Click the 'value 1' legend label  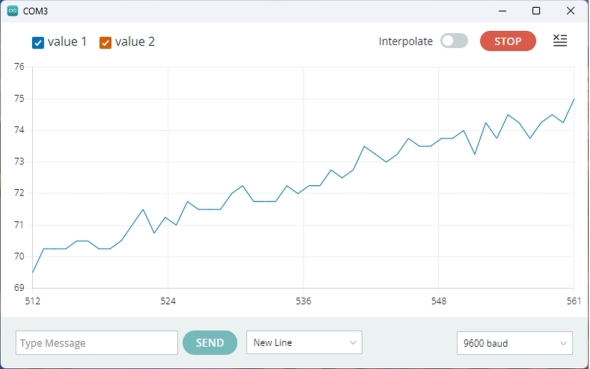[67, 42]
